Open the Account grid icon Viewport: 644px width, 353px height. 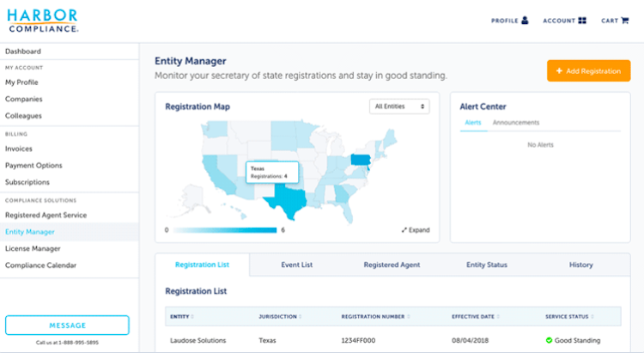[582, 20]
